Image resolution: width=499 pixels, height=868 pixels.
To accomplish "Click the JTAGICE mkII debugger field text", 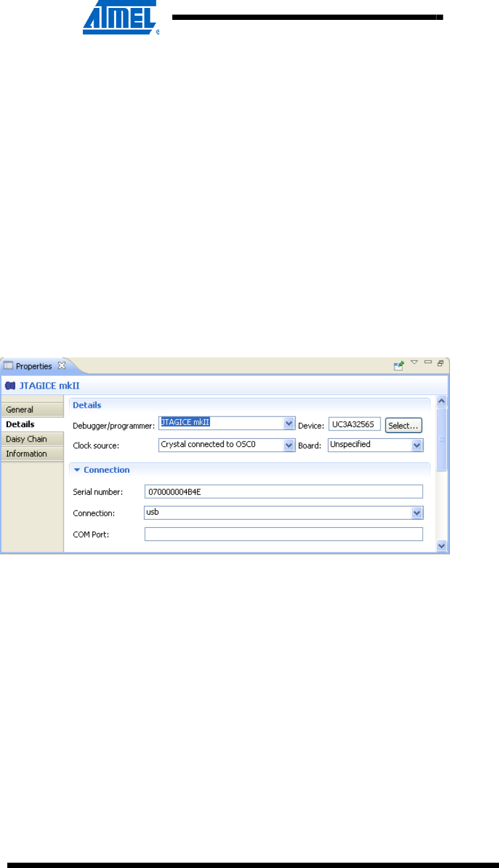I will [x=186, y=421].
